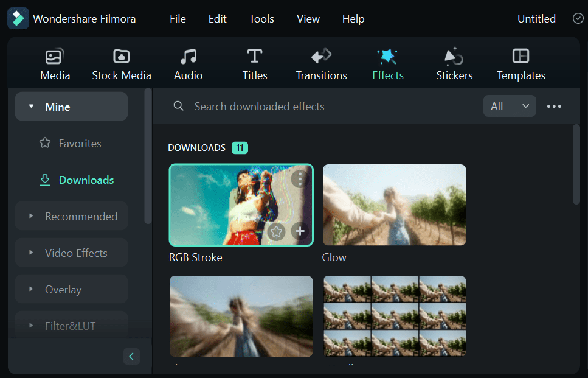Viewport: 588px width, 378px height.
Task: Click the Downloads arrow icon in sidebar
Action: click(x=45, y=180)
